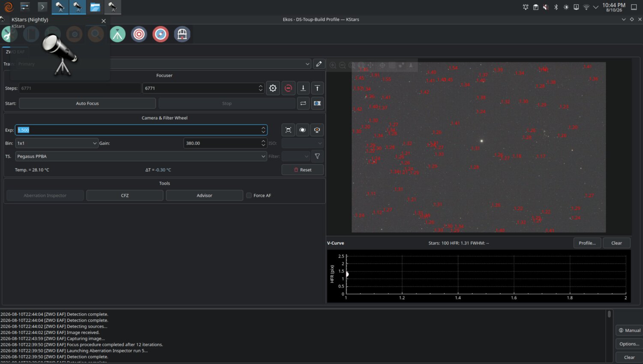Open the Ekos Observatory dome icon
The image size is (643, 364).
pos(182,34)
